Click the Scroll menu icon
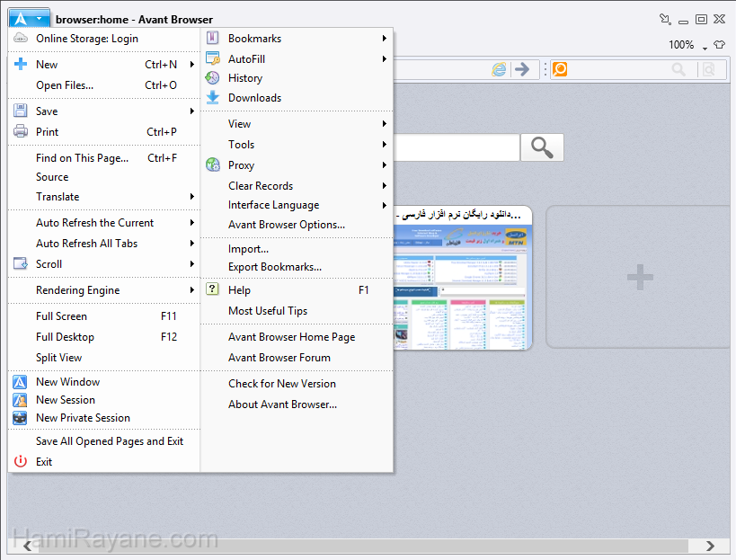This screenshot has width=736, height=560. coord(20,263)
